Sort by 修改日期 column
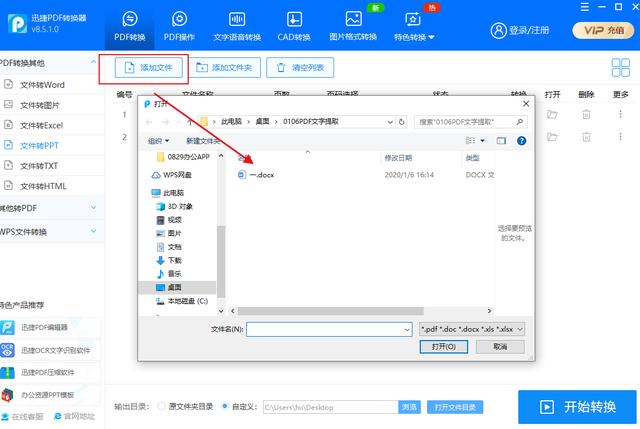Viewport: 640px width, 429px height. point(398,158)
